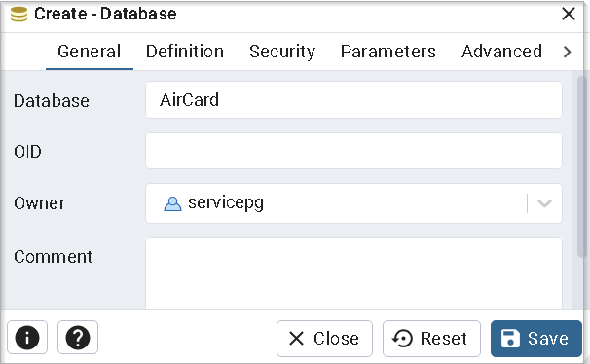Click the database stack icon in title
Image resolution: width=590 pixels, height=364 pixels.
point(18,15)
